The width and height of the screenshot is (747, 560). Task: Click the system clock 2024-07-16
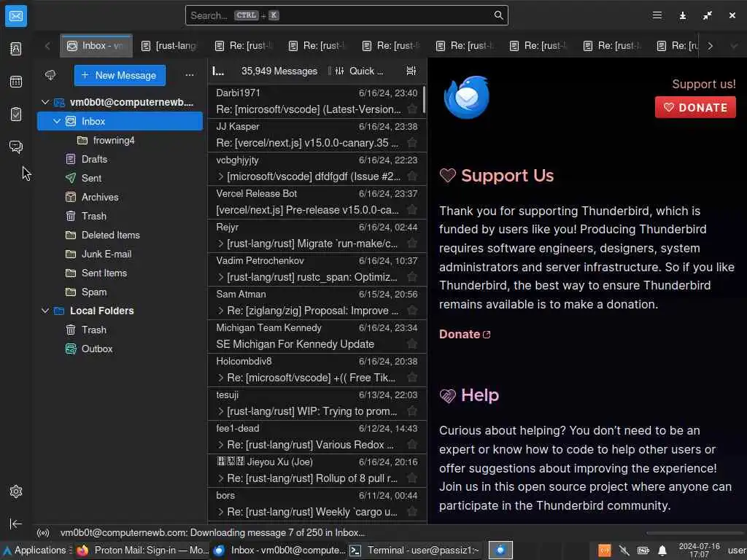[x=699, y=551]
